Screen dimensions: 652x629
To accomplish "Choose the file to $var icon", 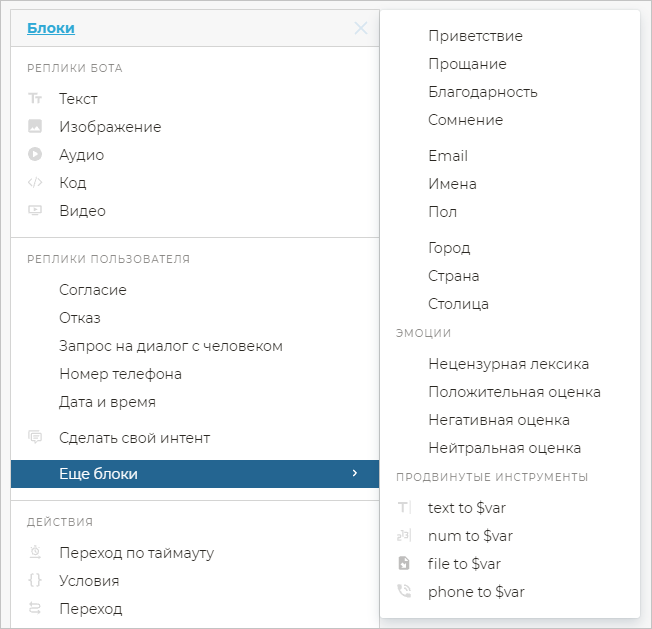I will pos(404,564).
